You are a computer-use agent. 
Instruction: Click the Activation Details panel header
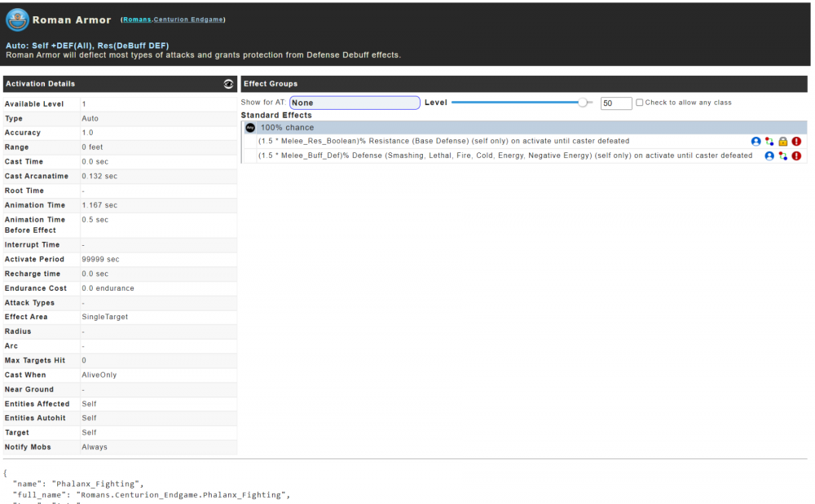pyautogui.click(x=114, y=84)
